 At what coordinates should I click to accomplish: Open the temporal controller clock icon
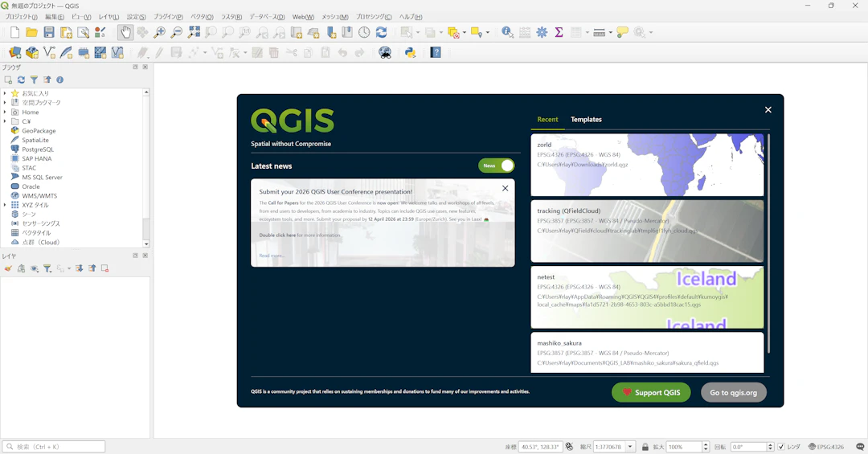coord(364,33)
